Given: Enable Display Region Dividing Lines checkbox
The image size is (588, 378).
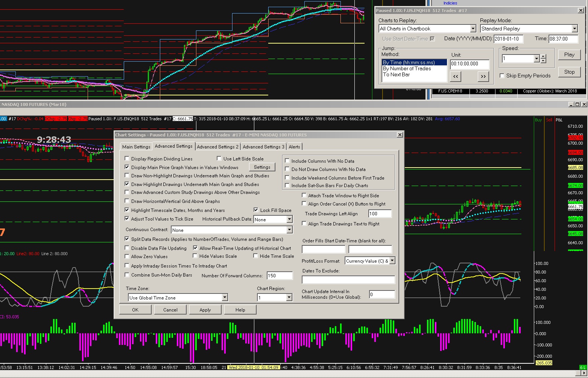Looking at the screenshot, I should [x=127, y=159].
